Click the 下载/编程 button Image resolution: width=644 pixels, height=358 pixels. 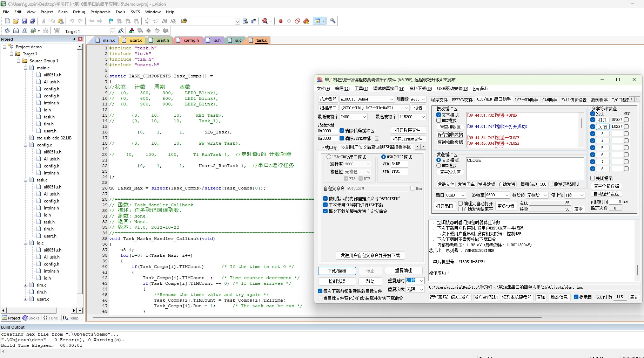point(337,271)
